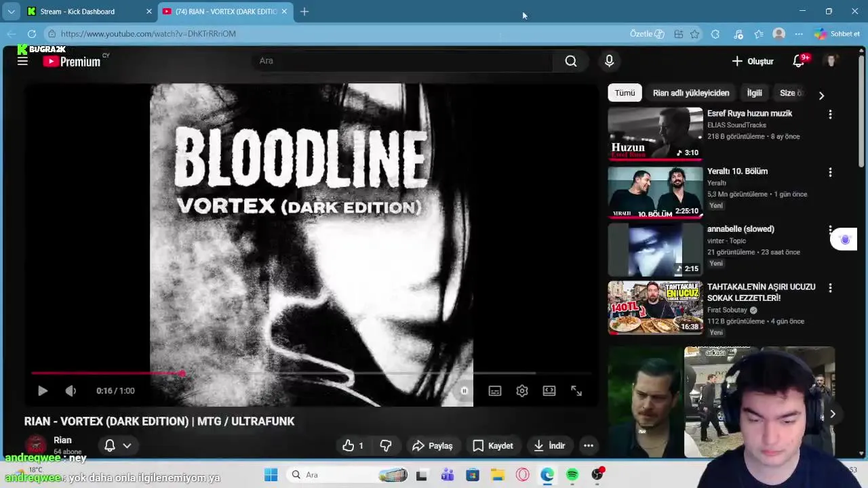Focus the YouTube Ara search box
The image size is (868, 488).
tap(403, 61)
